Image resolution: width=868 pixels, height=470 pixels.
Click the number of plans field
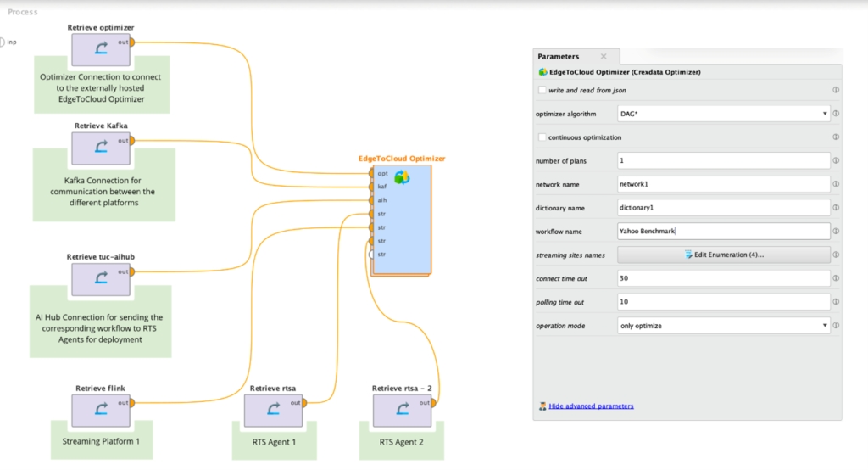point(723,161)
